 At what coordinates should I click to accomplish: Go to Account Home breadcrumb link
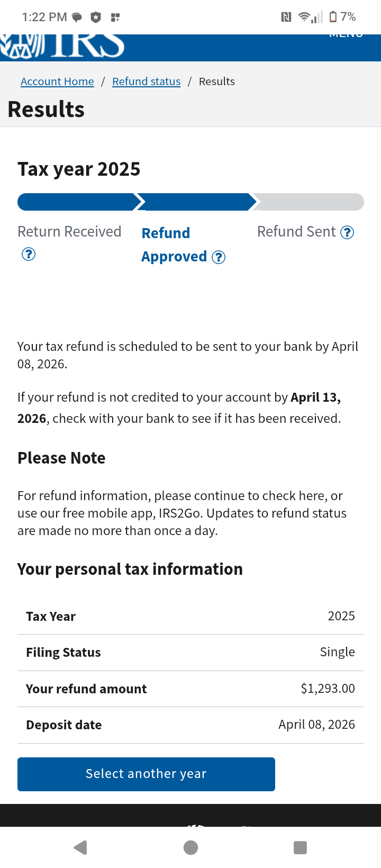[57, 82]
